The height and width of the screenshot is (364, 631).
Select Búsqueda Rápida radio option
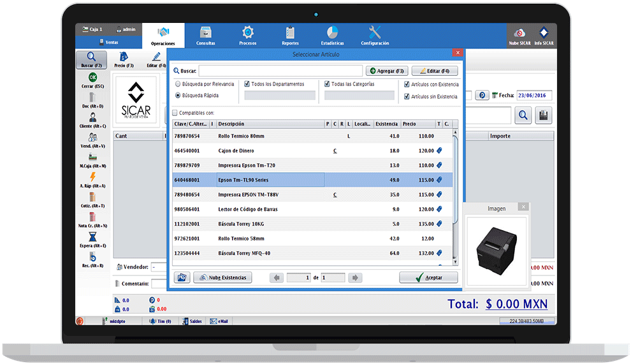coord(177,96)
